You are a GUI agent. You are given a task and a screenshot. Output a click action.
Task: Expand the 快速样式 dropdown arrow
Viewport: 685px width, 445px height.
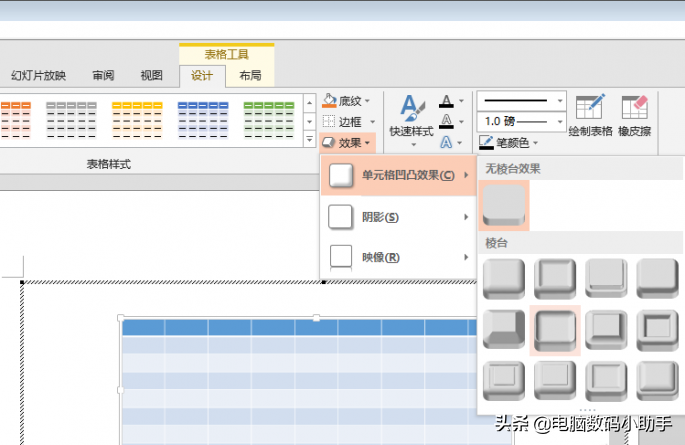tap(413, 145)
